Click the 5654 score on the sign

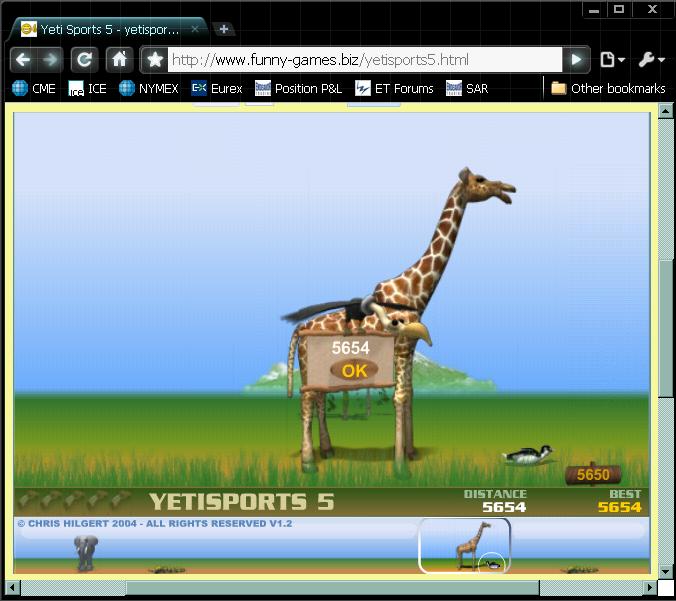pyautogui.click(x=351, y=347)
